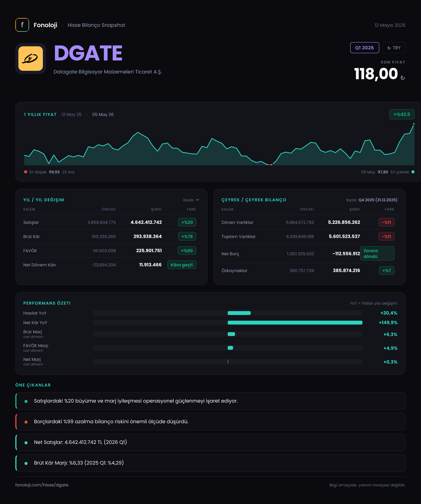Click the highest price 97,80 label
Image resolution: width=421 pixels, height=504 pixels.
(x=383, y=172)
